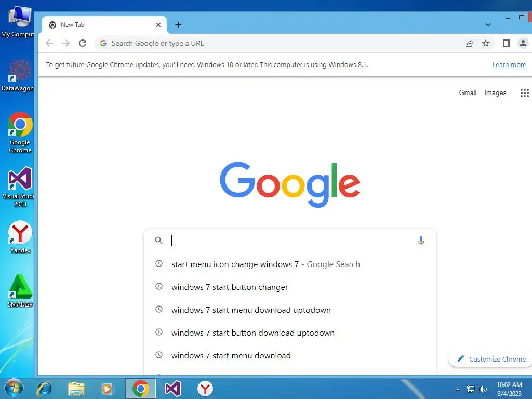This screenshot has width=532, height=399.
Task: Show hidden system tray icons arrow
Action: click(x=458, y=389)
